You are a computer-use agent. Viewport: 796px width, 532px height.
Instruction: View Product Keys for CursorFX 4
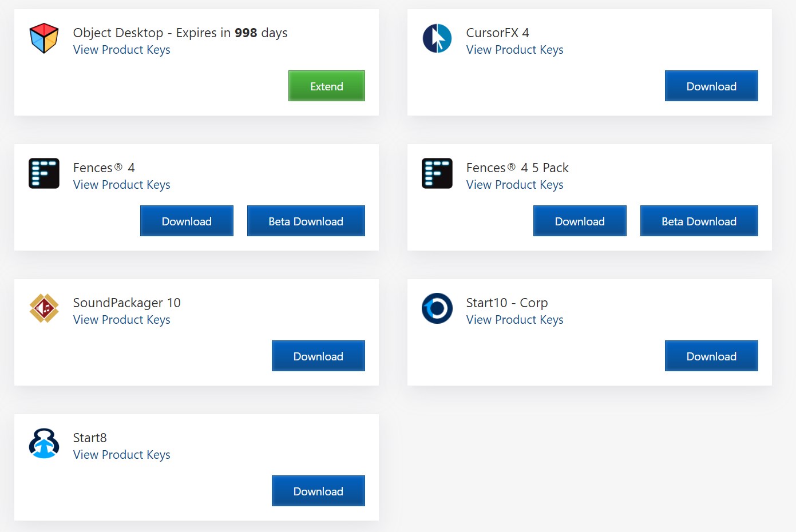click(515, 50)
